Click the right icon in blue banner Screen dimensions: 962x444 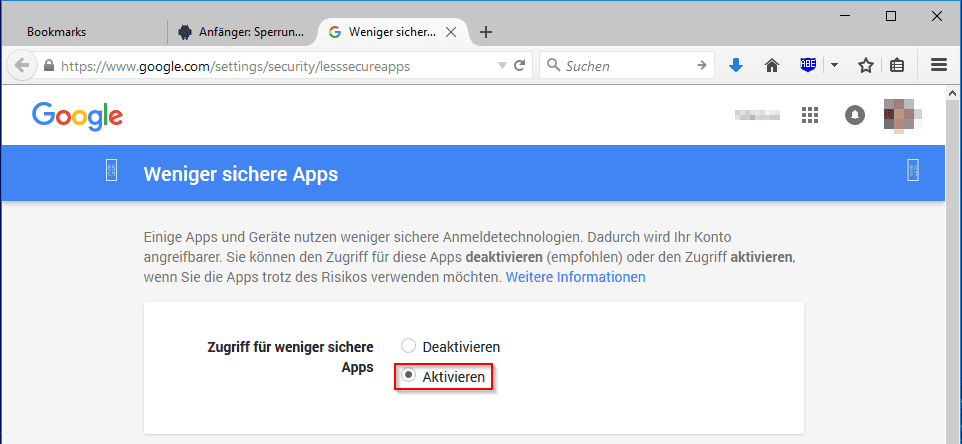click(x=912, y=170)
